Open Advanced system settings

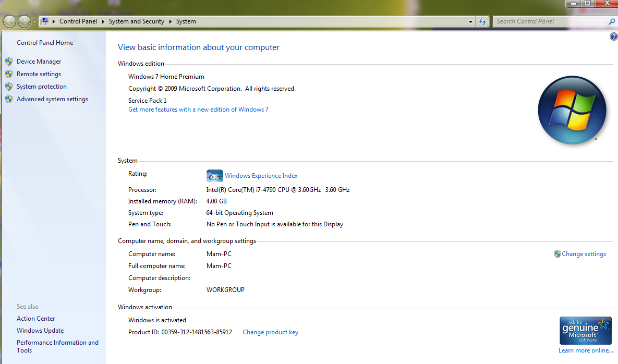[53, 99]
